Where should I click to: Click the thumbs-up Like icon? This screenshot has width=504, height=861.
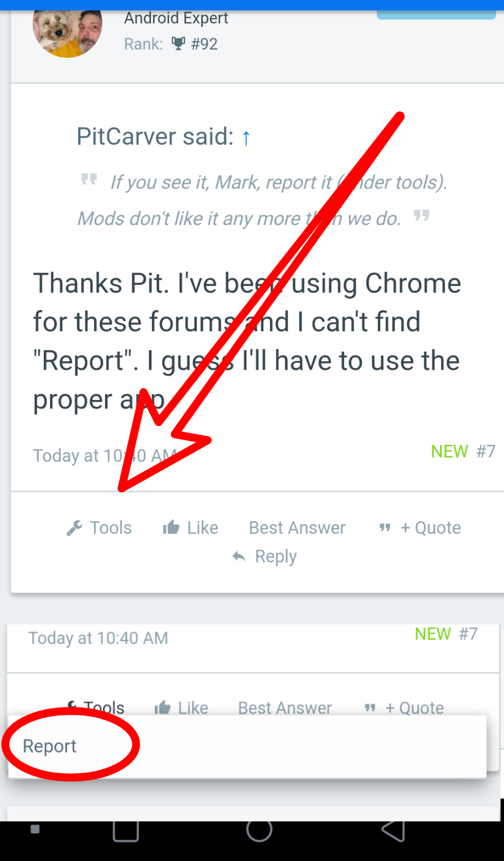coord(171,527)
